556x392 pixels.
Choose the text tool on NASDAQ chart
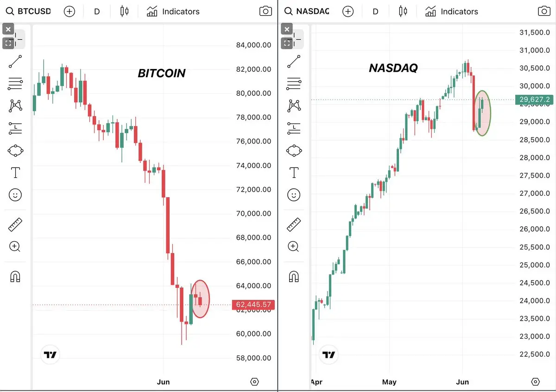(x=294, y=173)
